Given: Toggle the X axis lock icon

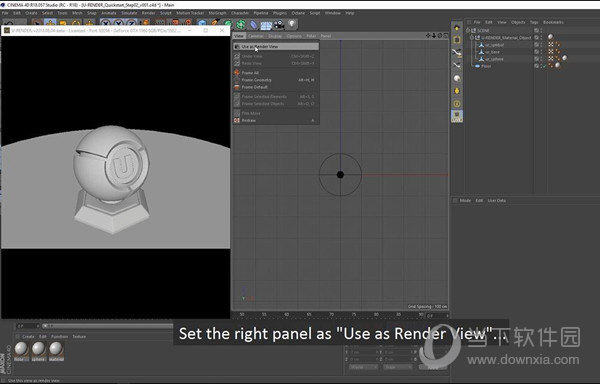Looking at the screenshot, I should click(x=105, y=24).
